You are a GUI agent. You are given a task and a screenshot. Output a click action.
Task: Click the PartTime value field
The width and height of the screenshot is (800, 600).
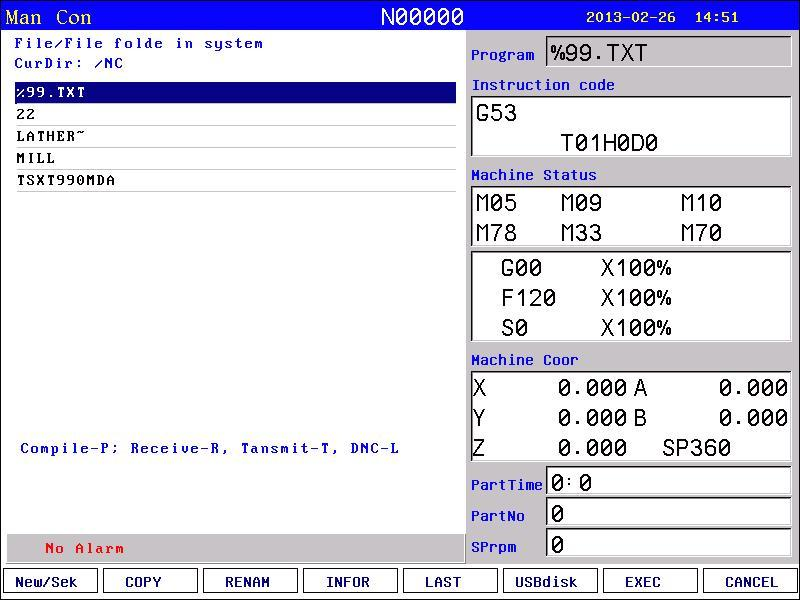668,481
